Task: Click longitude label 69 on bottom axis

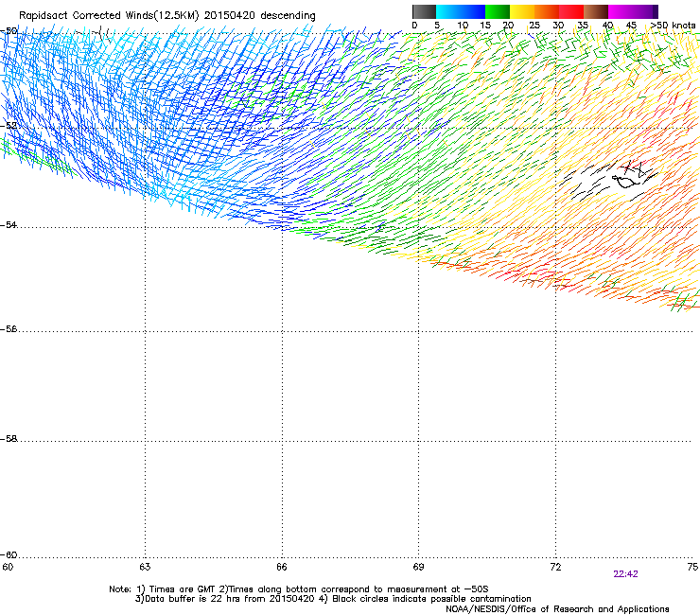Action: pyautogui.click(x=418, y=567)
